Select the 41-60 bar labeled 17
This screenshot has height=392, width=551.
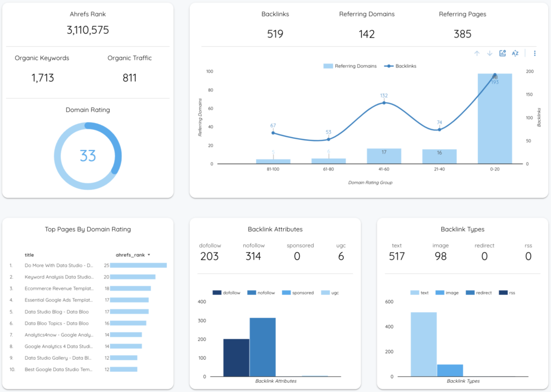click(384, 156)
